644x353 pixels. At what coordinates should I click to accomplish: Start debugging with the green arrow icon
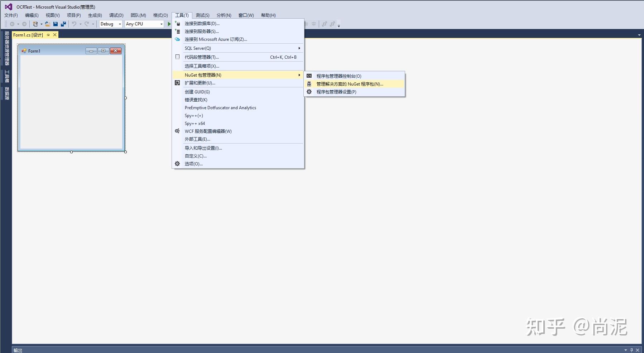169,24
